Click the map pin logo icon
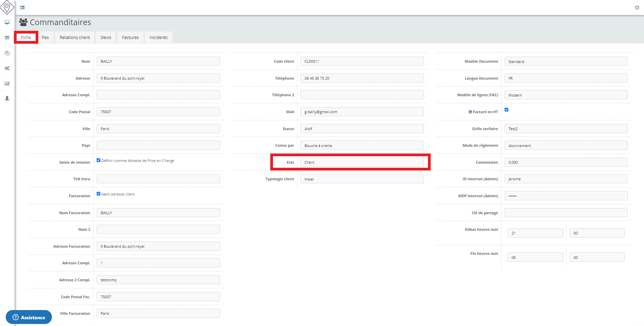 click(7, 7)
